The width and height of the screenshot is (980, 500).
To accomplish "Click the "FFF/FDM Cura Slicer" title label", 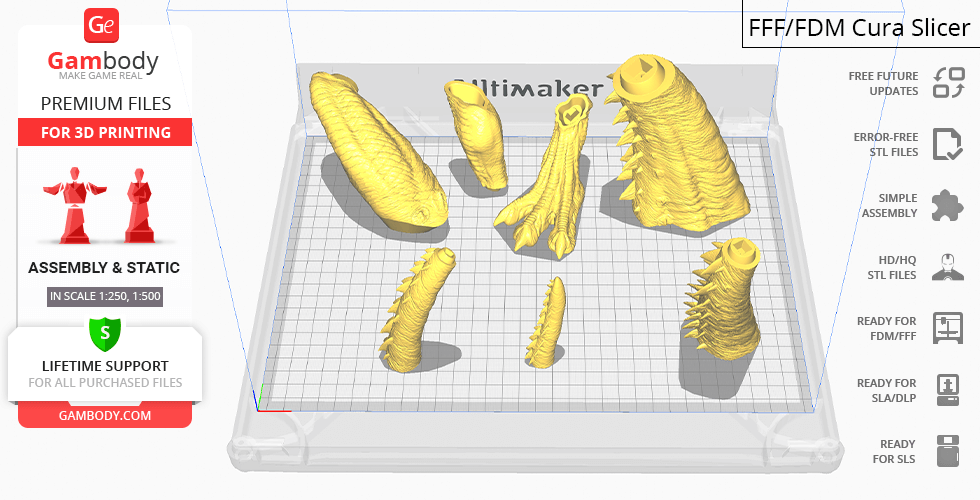I will [859, 27].
